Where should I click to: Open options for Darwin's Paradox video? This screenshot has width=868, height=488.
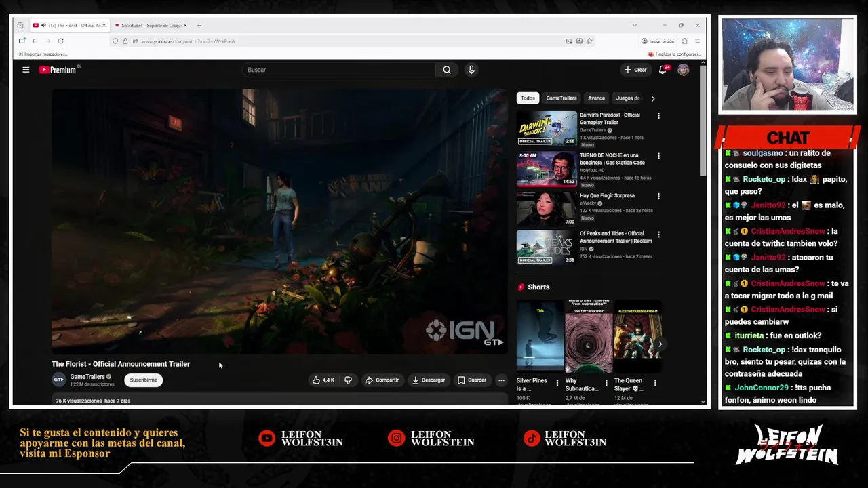(658, 116)
